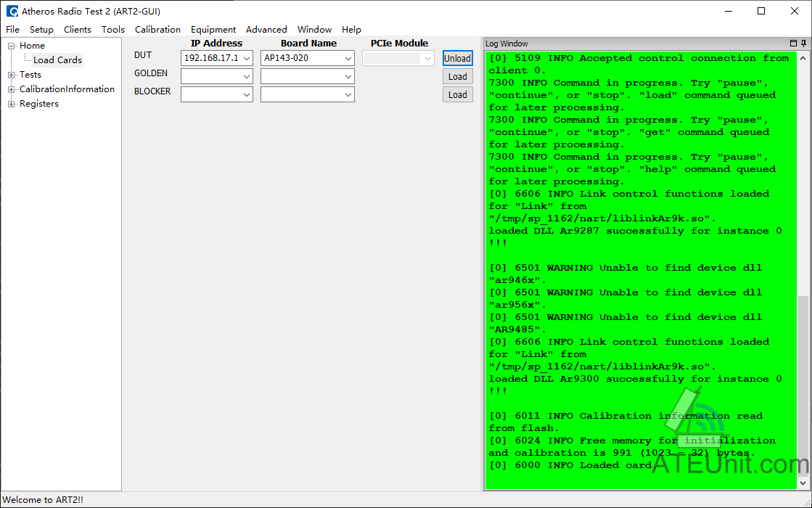The image size is (812, 508).
Task: Click the log window scroll up arrow
Action: coord(803,59)
